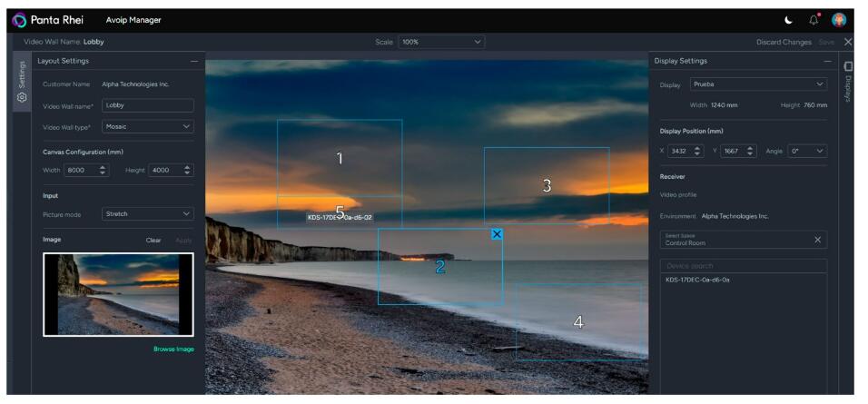This screenshot has height=404, width=868.
Task: Clear the Select Space Control Room field
Action: [x=817, y=240]
